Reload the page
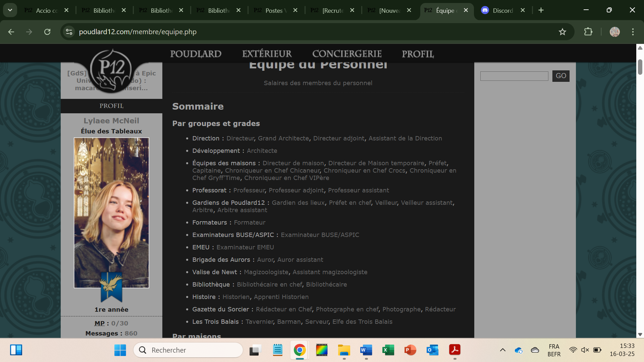 click(x=47, y=32)
